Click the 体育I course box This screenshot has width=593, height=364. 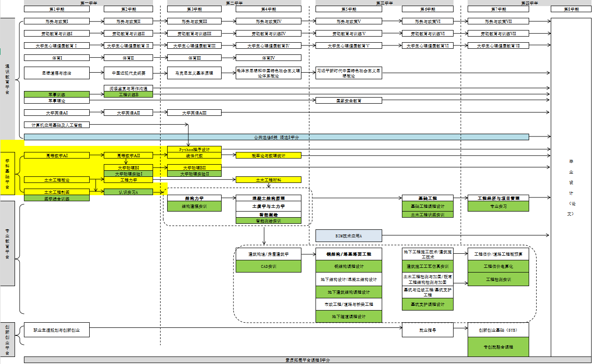coord(56,58)
